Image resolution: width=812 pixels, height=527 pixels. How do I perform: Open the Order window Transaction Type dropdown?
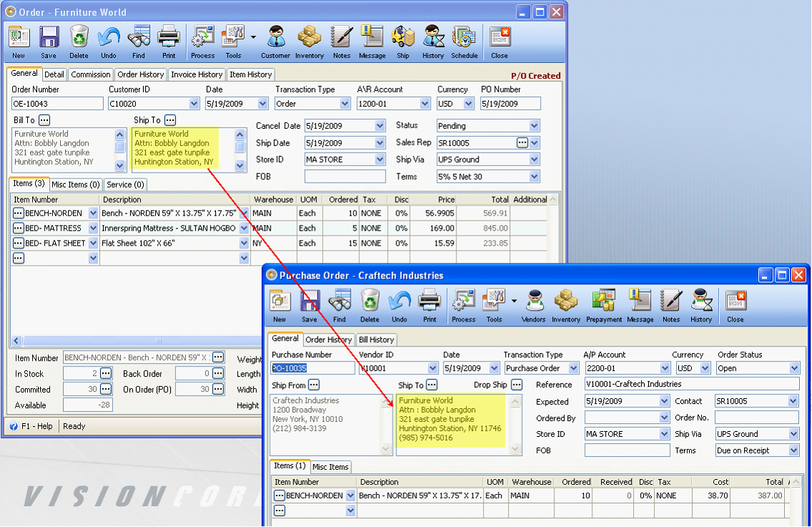coord(345,104)
